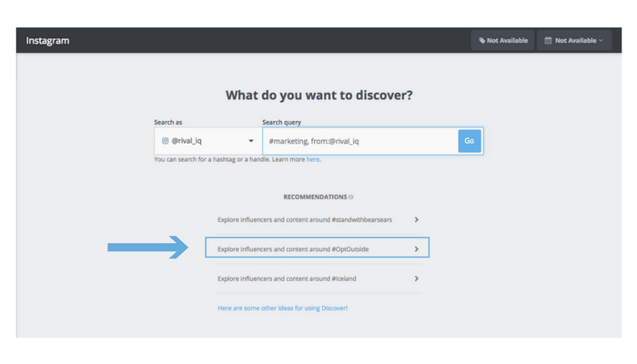Click the Instagram icon beside @rival_iq
637x364 pixels.
166,141
